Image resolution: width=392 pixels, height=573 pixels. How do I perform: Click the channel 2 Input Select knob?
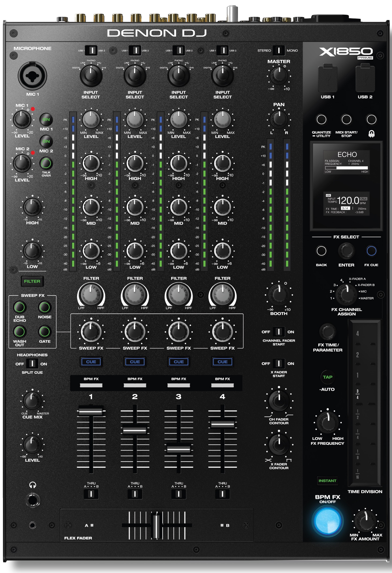pyautogui.click(x=135, y=76)
